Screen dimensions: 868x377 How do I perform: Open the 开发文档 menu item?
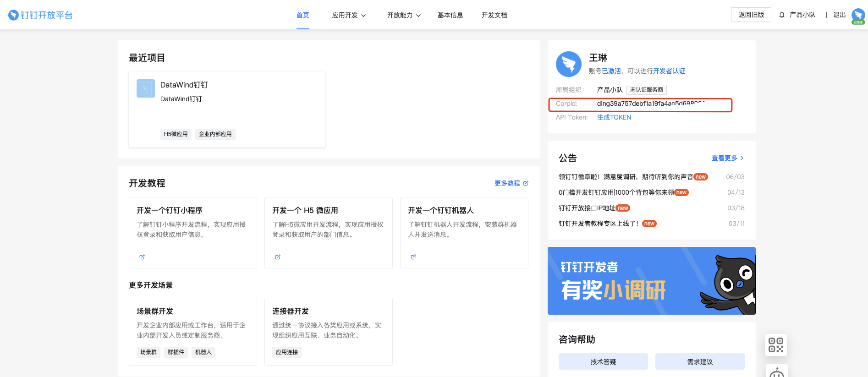pyautogui.click(x=494, y=15)
